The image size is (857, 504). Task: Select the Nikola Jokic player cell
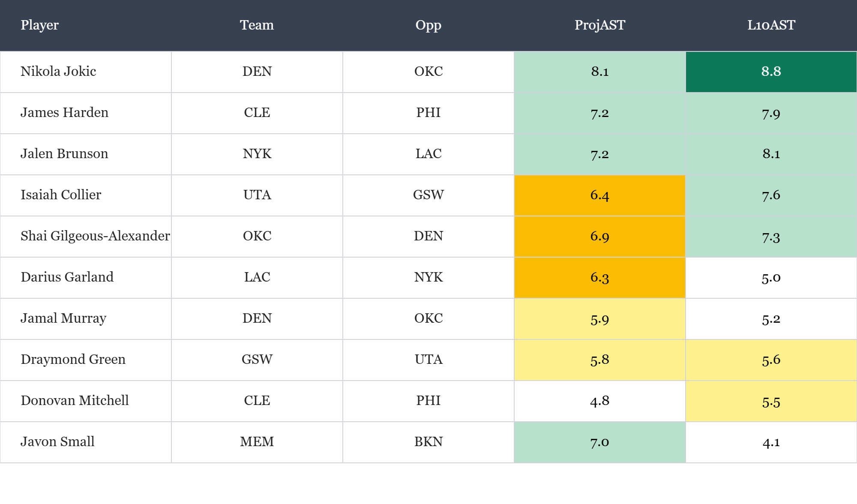[x=59, y=72]
